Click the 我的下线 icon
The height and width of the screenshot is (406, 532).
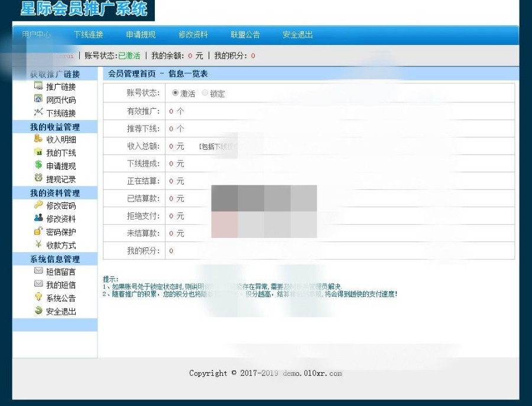pos(38,152)
